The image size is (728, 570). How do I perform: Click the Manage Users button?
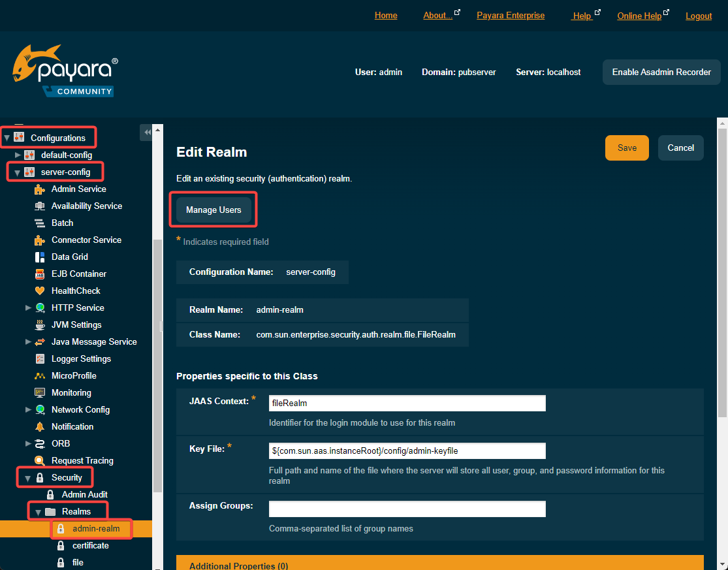tap(214, 210)
